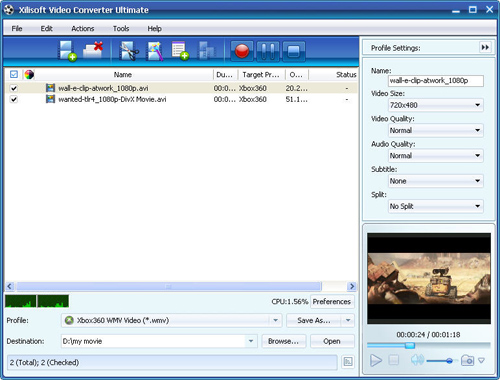Toggle the check-all checkbox in the header
Viewport: 500px width, 380px height.
[14, 74]
